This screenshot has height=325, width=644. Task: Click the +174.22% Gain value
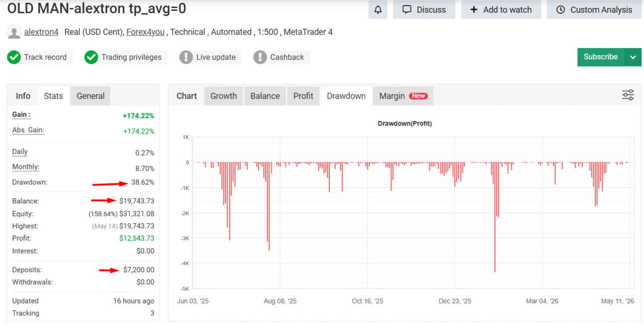pyautogui.click(x=138, y=116)
